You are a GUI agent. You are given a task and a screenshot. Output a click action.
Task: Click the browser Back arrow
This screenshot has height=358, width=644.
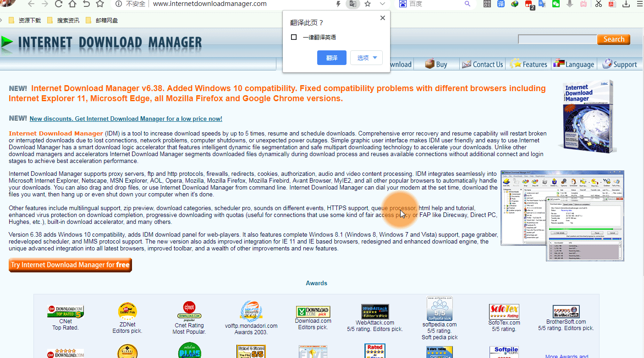click(x=31, y=4)
